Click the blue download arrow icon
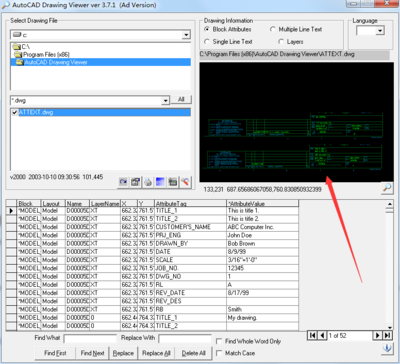 [387, 348]
